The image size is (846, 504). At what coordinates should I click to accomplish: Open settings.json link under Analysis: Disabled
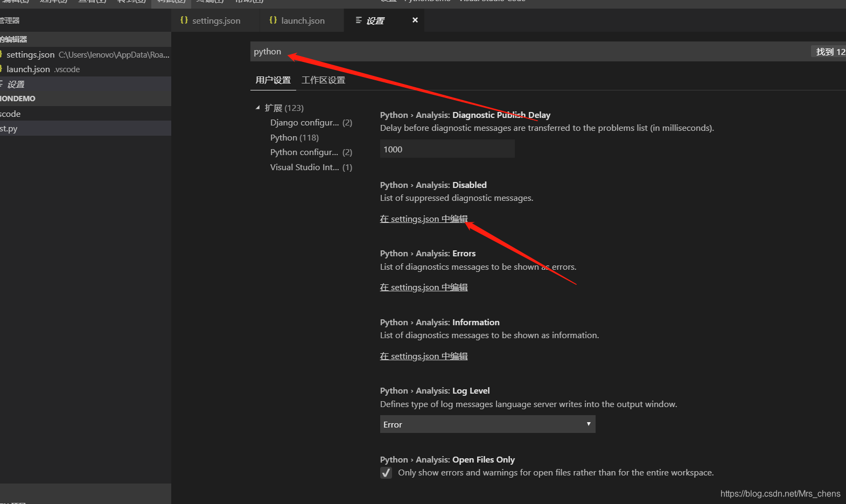424,219
